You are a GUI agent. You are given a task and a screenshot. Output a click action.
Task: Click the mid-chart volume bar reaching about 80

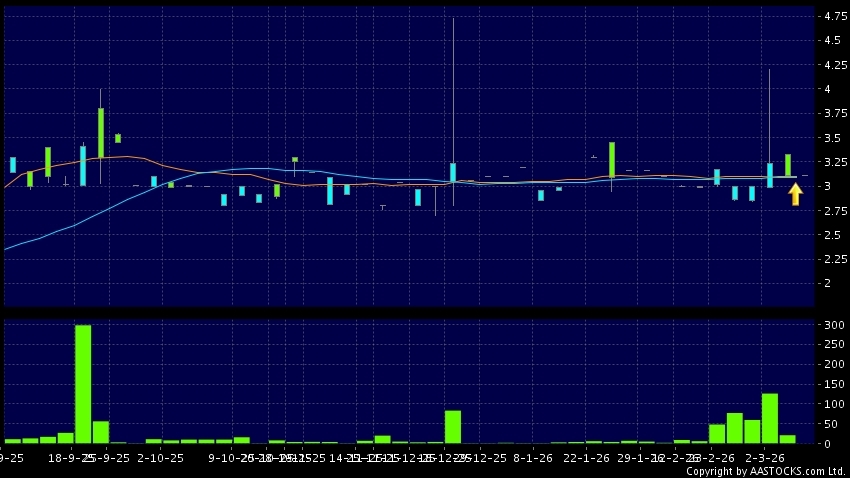point(453,426)
